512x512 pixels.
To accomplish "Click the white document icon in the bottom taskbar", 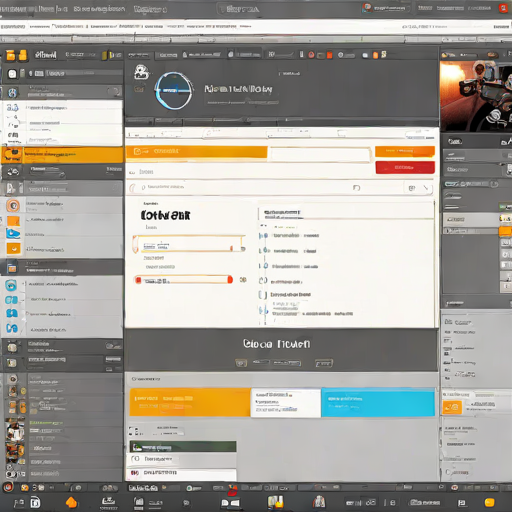I will tap(35, 502).
